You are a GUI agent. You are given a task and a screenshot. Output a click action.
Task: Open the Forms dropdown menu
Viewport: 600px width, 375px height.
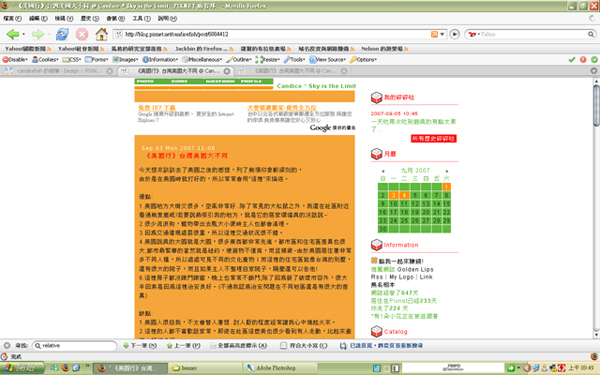tap(96, 59)
